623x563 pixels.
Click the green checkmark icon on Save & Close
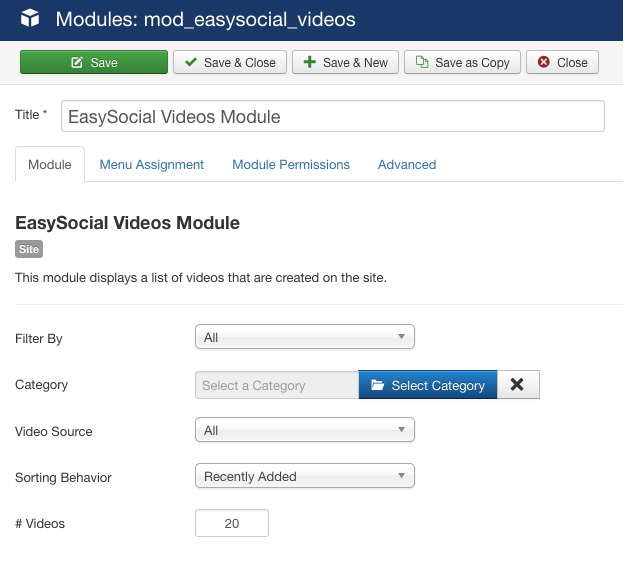click(x=191, y=62)
